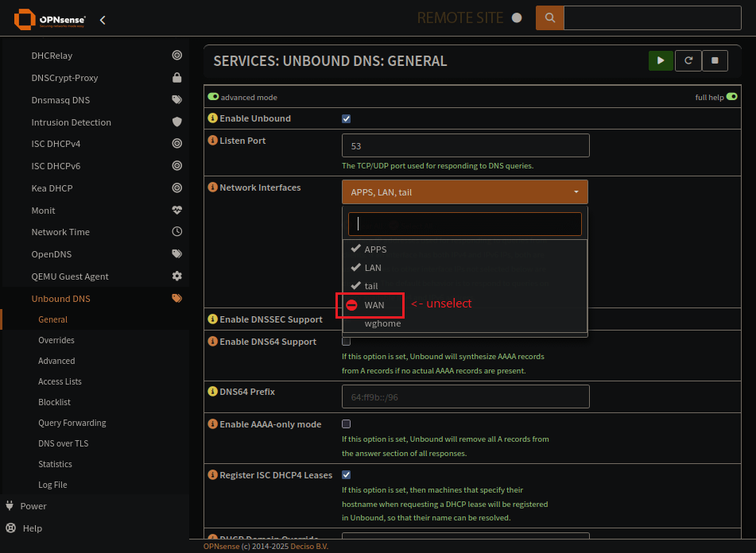
Task: Open the DNS over TLS page
Action: click(x=63, y=443)
